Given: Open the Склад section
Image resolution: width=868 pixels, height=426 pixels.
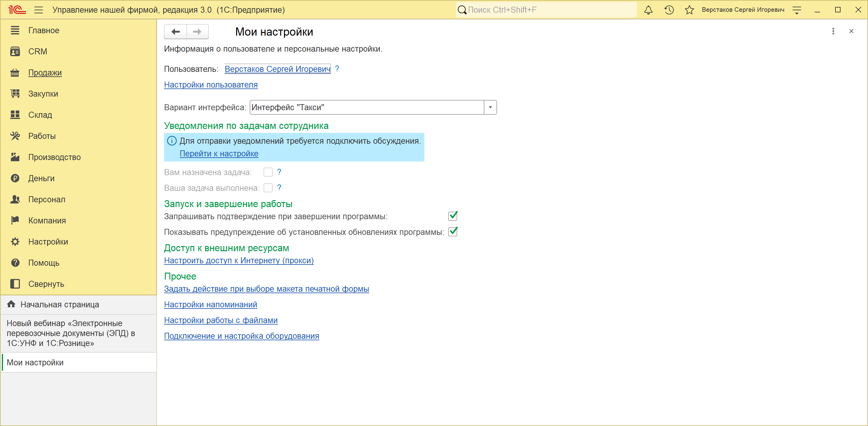Looking at the screenshot, I should coord(40,115).
